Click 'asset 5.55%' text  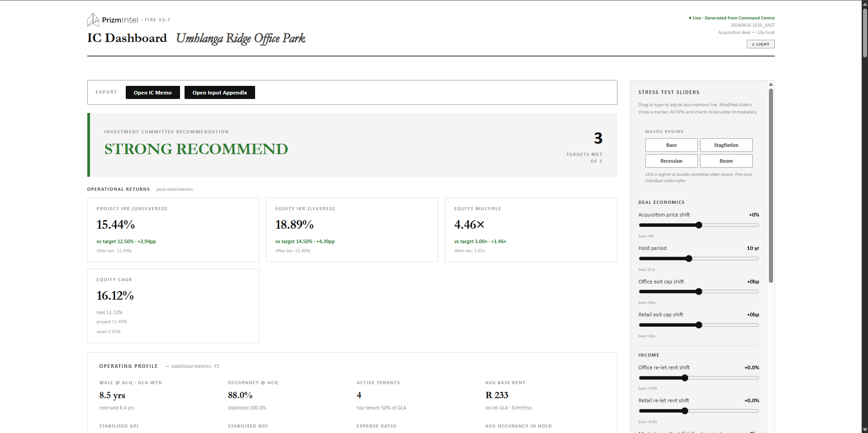click(x=109, y=332)
